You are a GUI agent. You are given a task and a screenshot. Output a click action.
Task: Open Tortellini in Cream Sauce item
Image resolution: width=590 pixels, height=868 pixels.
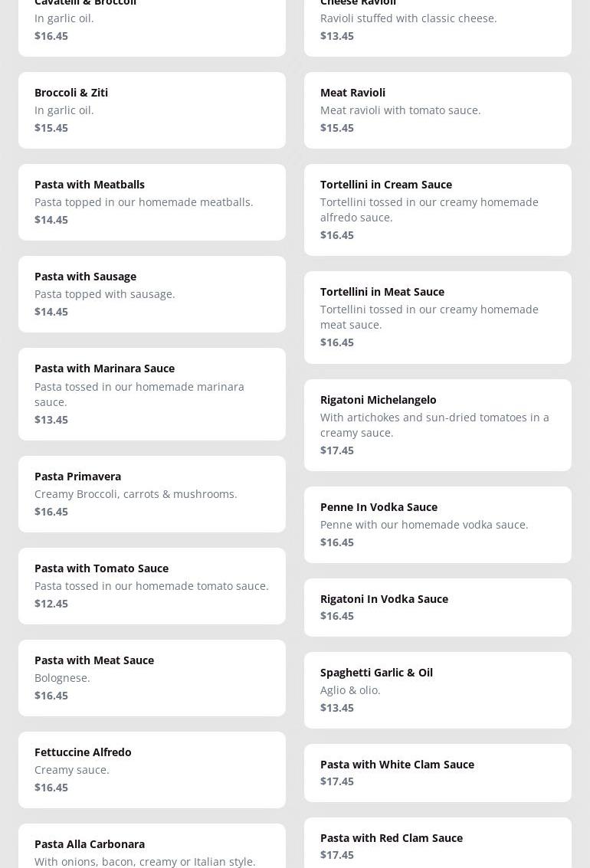coord(438,210)
